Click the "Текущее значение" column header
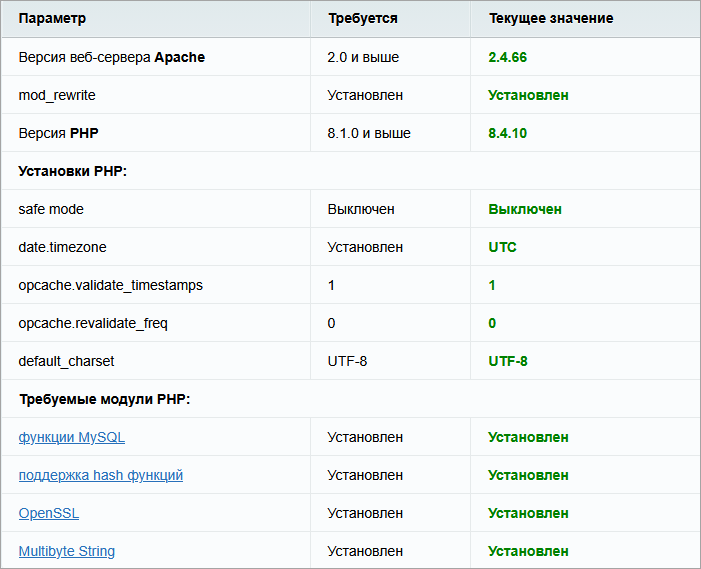 [550, 18]
